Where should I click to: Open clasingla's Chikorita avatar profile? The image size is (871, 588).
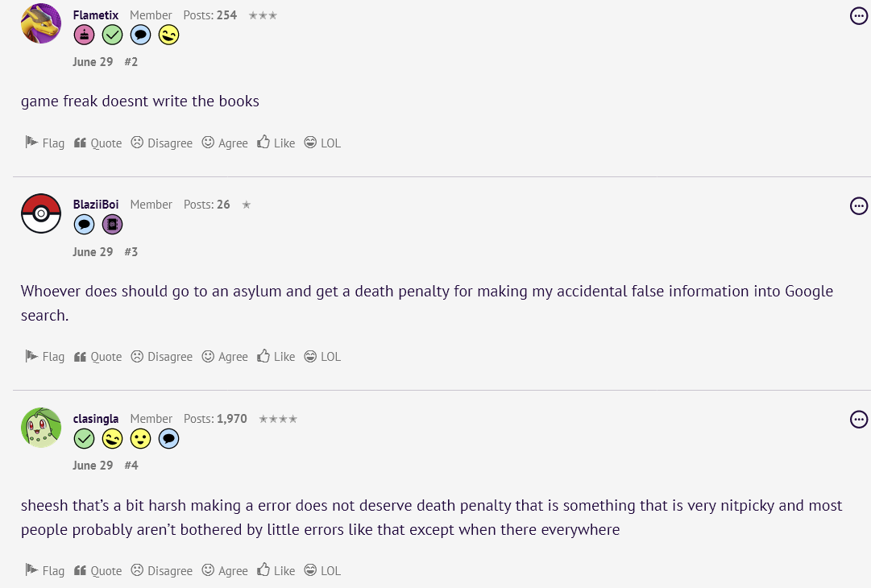tap(41, 427)
